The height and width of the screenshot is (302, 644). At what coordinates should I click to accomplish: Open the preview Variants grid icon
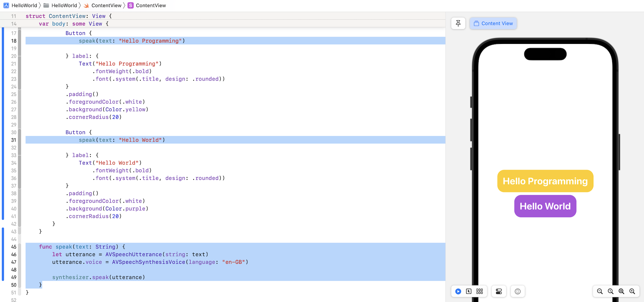pyautogui.click(x=479, y=291)
